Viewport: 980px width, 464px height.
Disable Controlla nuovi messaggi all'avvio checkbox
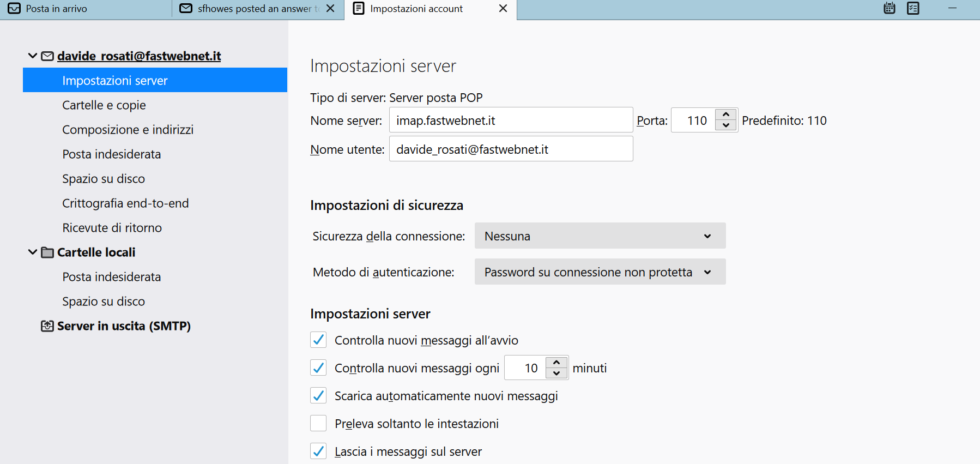click(318, 340)
